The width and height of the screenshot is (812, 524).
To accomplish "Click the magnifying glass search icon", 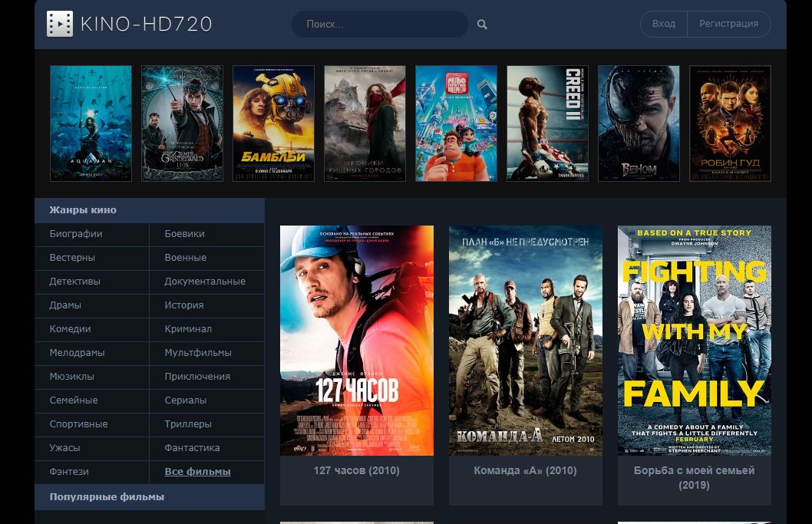I will [482, 25].
